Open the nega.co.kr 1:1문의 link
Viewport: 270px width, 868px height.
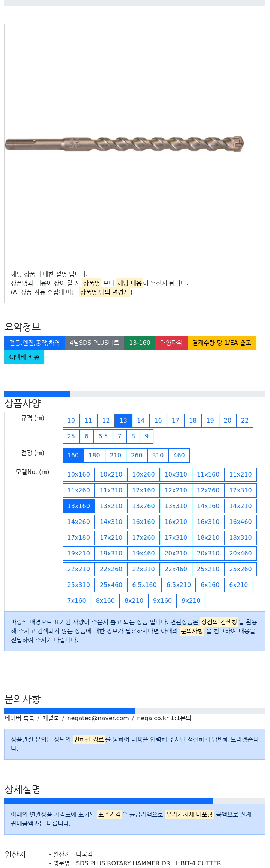point(164,718)
